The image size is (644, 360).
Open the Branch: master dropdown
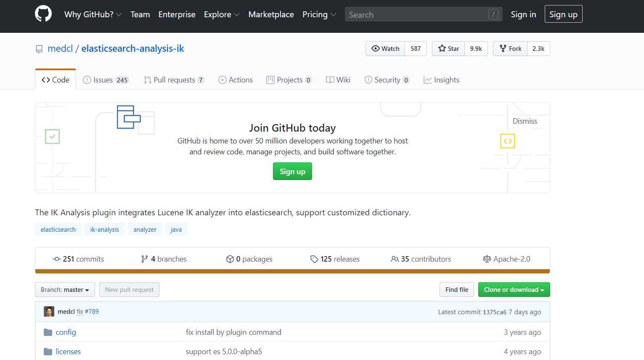pyautogui.click(x=65, y=289)
